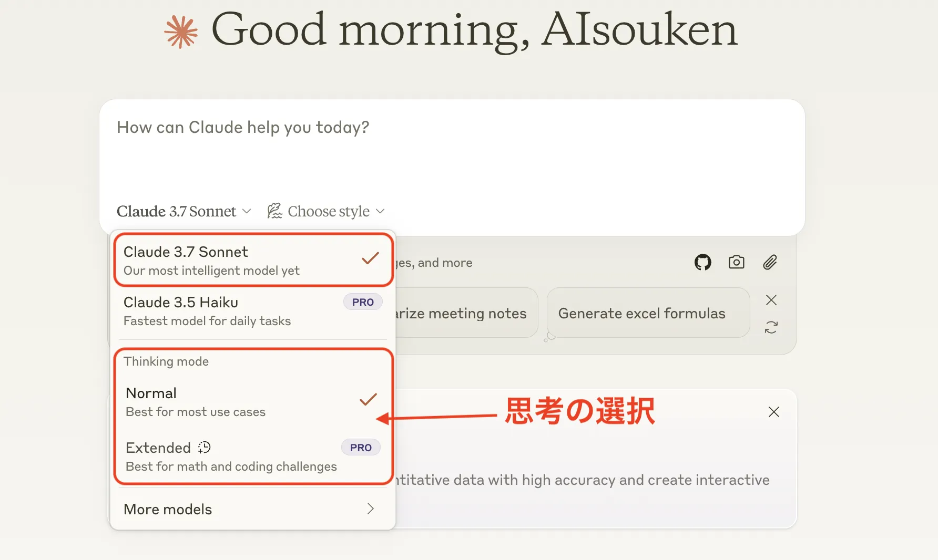Image resolution: width=938 pixels, height=560 pixels.
Task: Click the checkmark next to Claude 3.7 Sonnet
Action: 370,258
